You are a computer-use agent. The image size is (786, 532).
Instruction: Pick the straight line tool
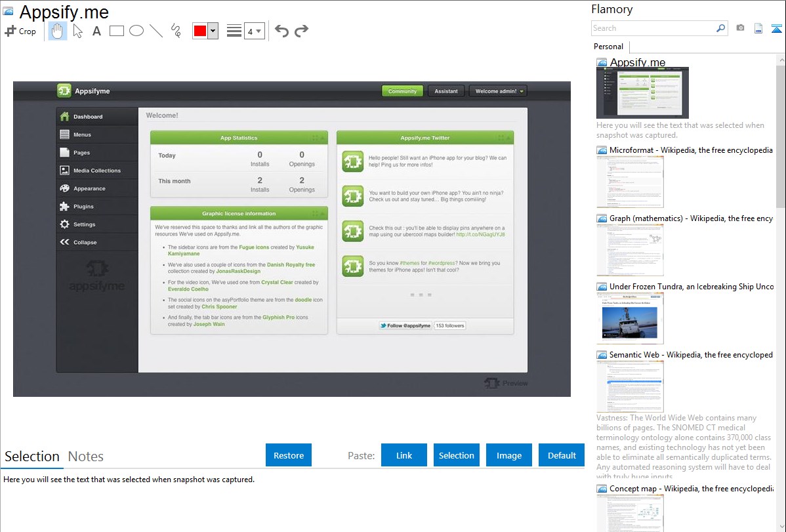tap(156, 31)
